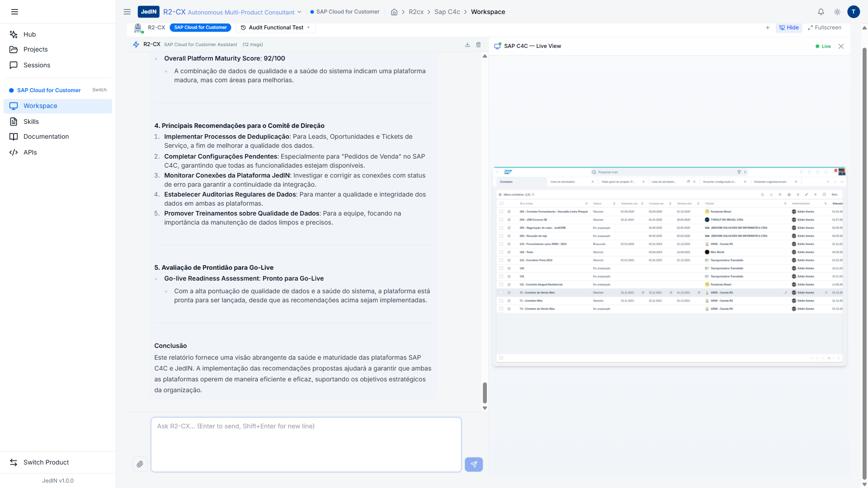This screenshot has height=488, width=868.
Task: Hide the live view panel
Action: 789,28
